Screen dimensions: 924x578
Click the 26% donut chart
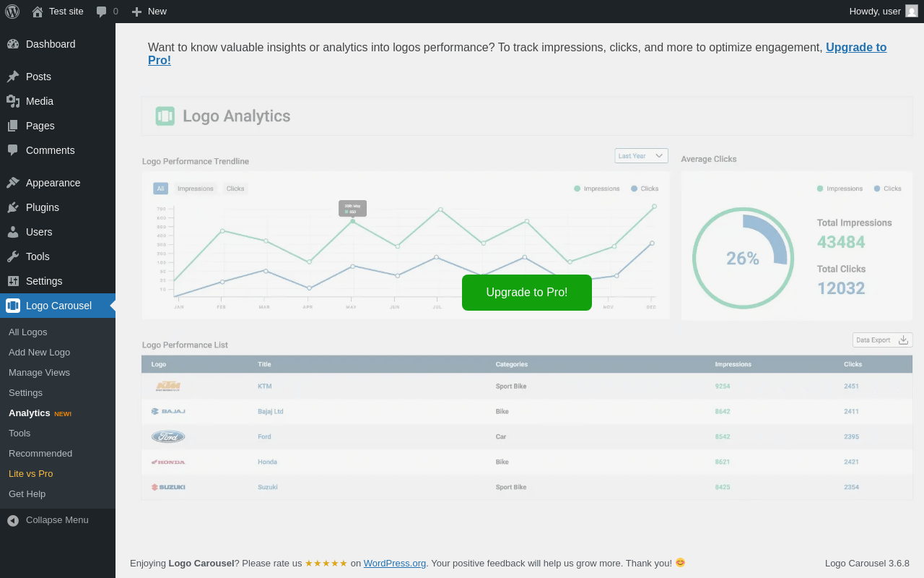[x=743, y=258]
